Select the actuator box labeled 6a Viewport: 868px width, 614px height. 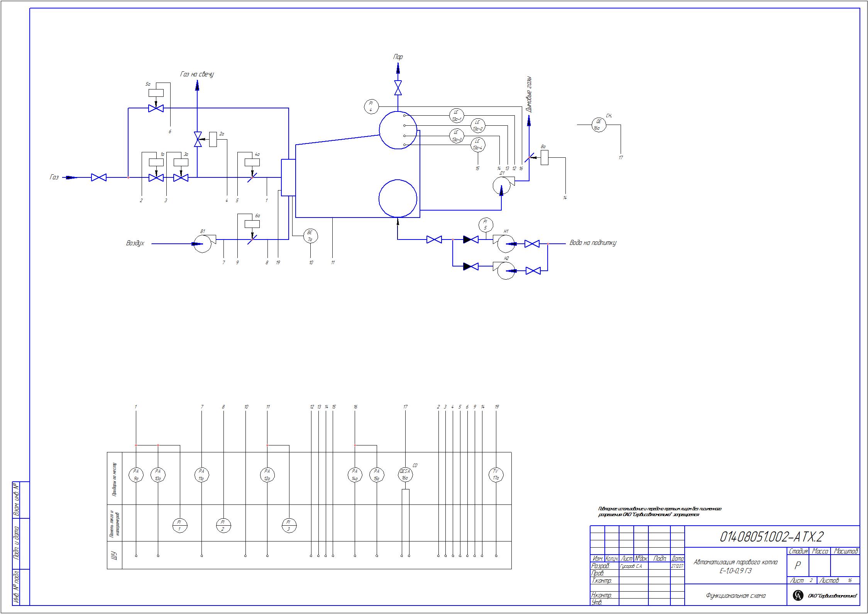(252, 224)
